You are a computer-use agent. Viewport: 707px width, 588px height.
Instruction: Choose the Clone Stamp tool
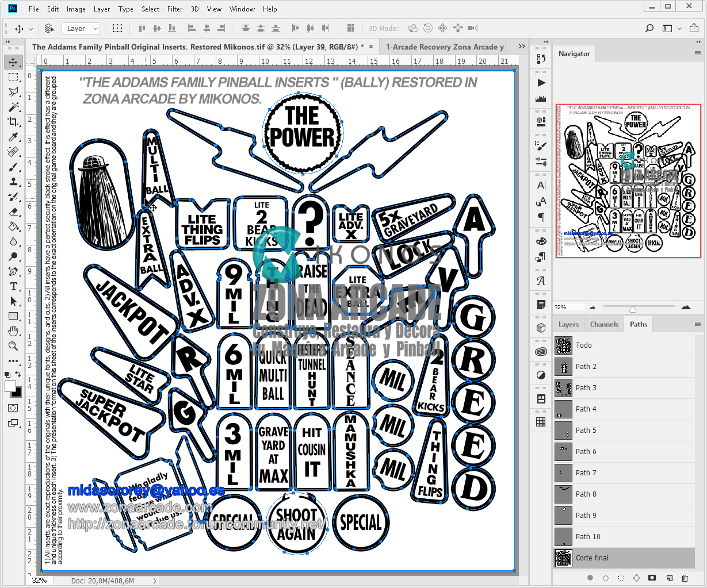[13, 182]
